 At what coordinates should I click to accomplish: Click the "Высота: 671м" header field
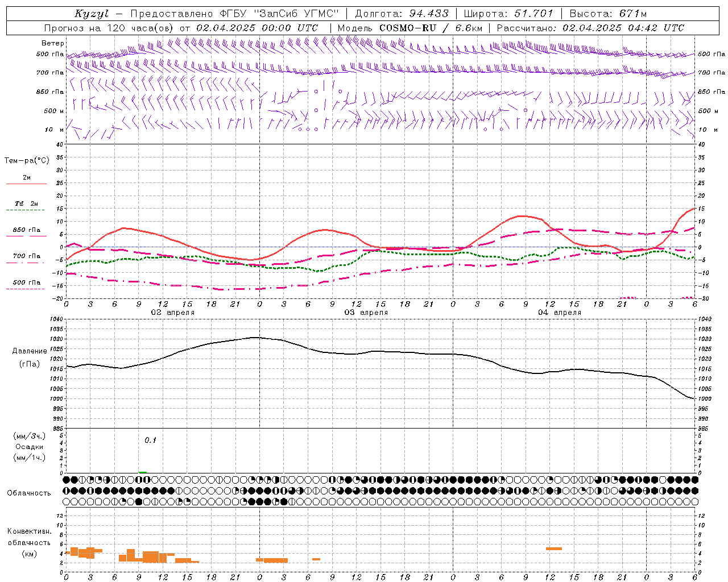[x=607, y=14]
